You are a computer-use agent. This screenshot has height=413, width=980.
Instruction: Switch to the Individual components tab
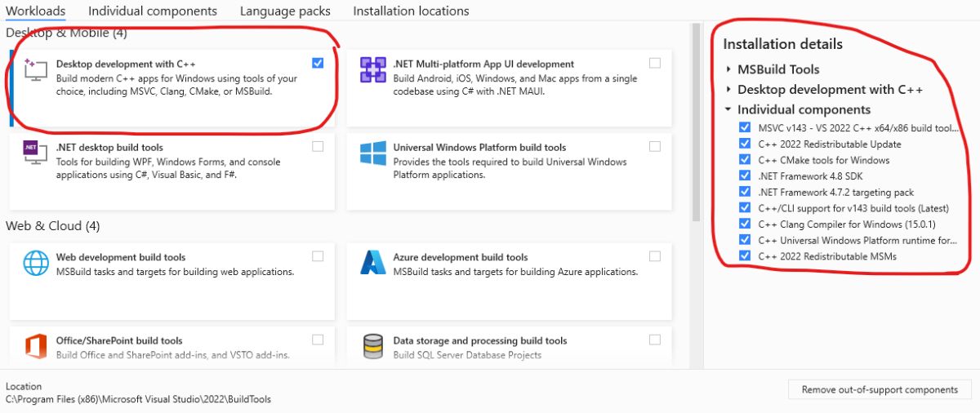click(x=153, y=11)
